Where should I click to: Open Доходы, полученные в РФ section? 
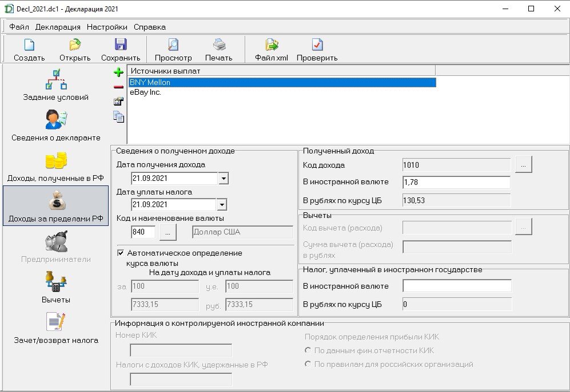coord(55,167)
